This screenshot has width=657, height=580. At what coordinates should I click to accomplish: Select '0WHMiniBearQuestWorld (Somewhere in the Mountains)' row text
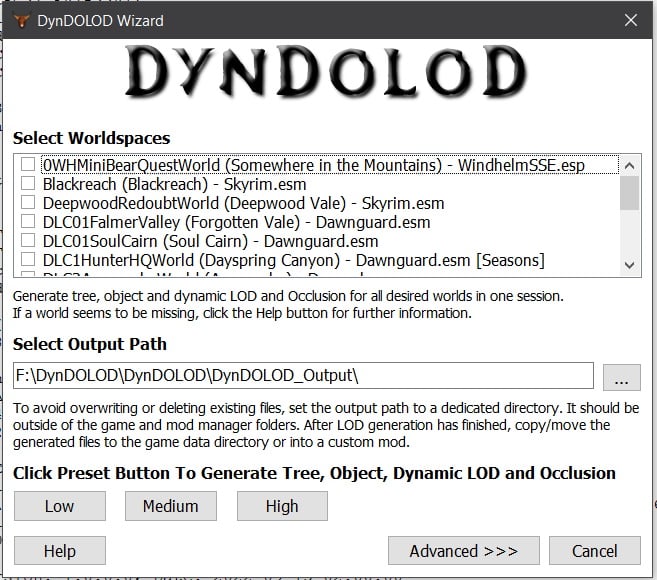click(x=242, y=165)
